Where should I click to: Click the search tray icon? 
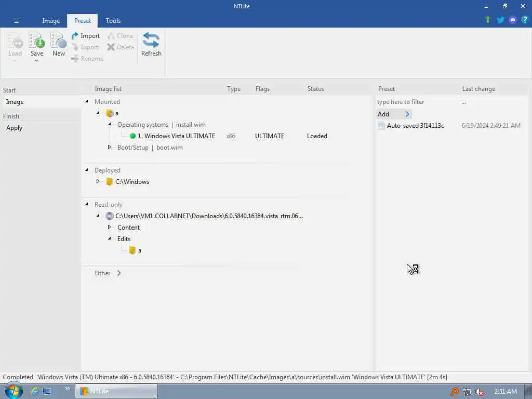point(454,392)
